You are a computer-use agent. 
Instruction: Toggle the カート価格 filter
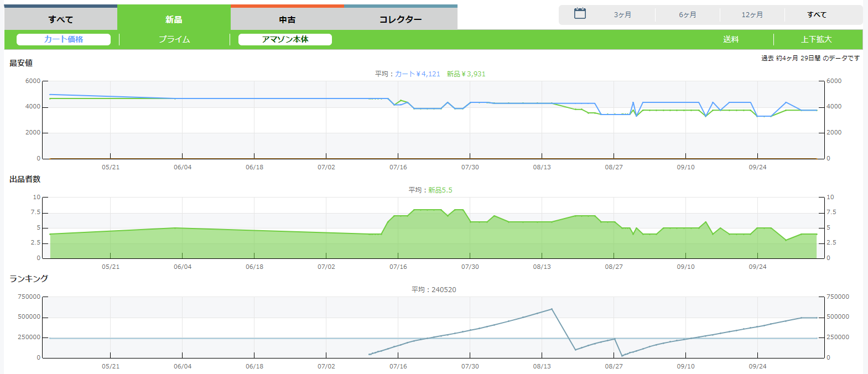tap(64, 39)
